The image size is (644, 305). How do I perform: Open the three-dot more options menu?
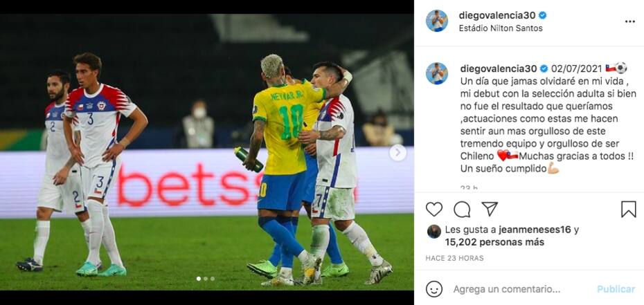click(x=630, y=21)
